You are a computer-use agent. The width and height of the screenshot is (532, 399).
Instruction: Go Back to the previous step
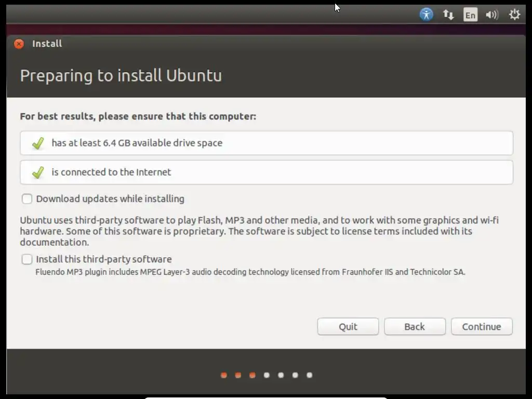tap(415, 326)
